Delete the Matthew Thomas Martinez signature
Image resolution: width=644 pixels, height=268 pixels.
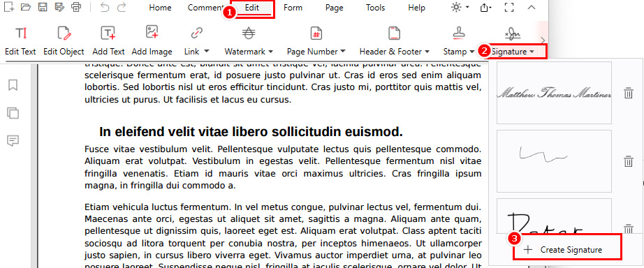coord(629,93)
